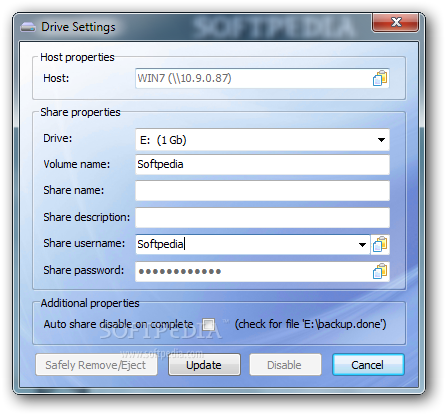The width and height of the screenshot is (446, 415).
Task: Click the Disable button
Action: (x=285, y=365)
